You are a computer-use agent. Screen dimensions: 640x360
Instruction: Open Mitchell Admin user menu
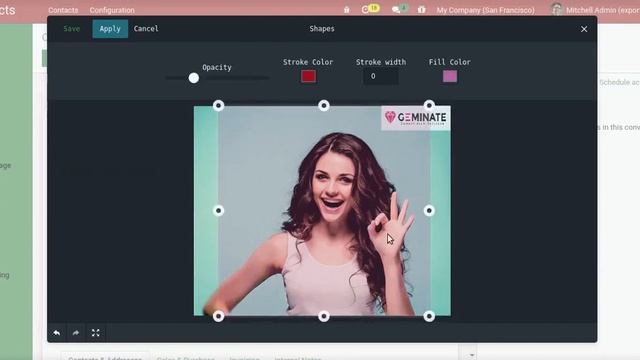595,9
